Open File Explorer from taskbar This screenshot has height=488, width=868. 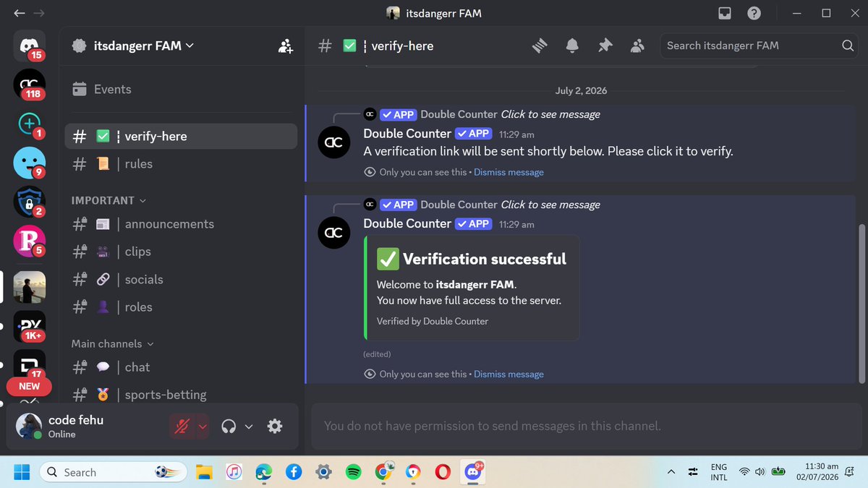point(203,472)
